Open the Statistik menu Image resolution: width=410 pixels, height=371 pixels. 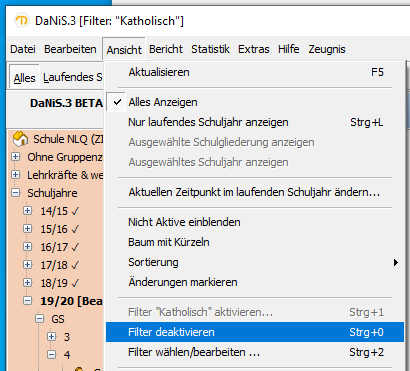(210, 49)
